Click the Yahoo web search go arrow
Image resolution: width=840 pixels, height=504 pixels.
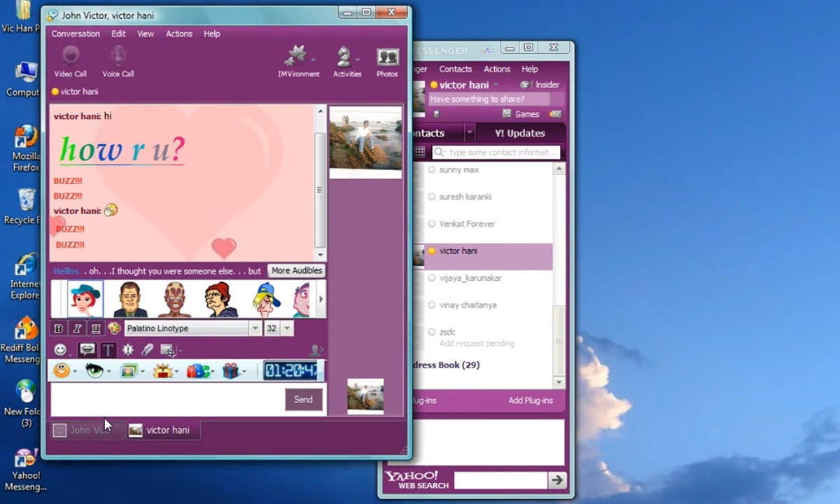(557, 480)
